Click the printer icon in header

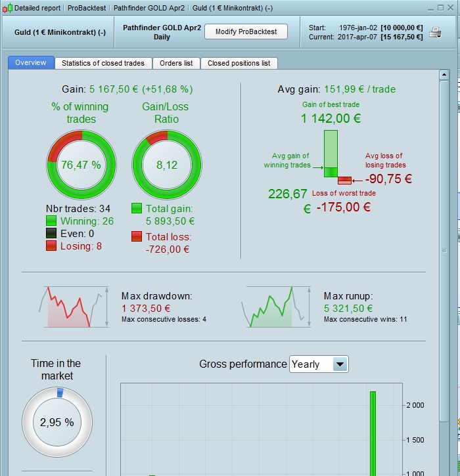pyautogui.click(x=436, y=32)
